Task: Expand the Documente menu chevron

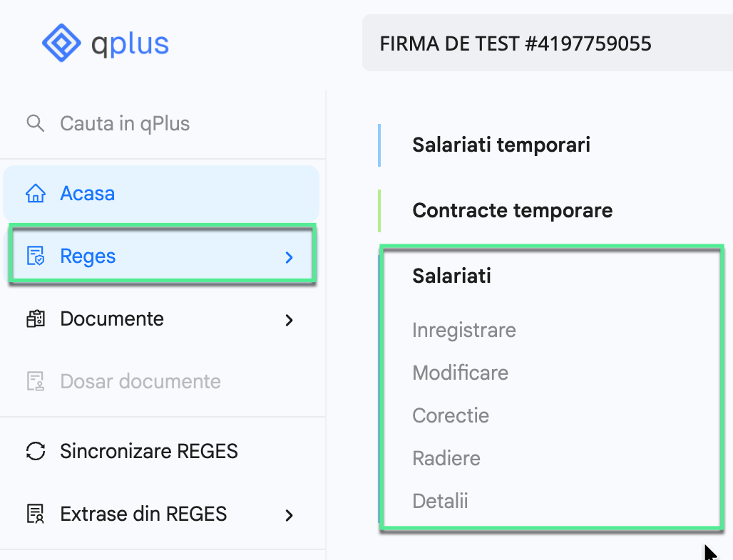Action: 288,321
